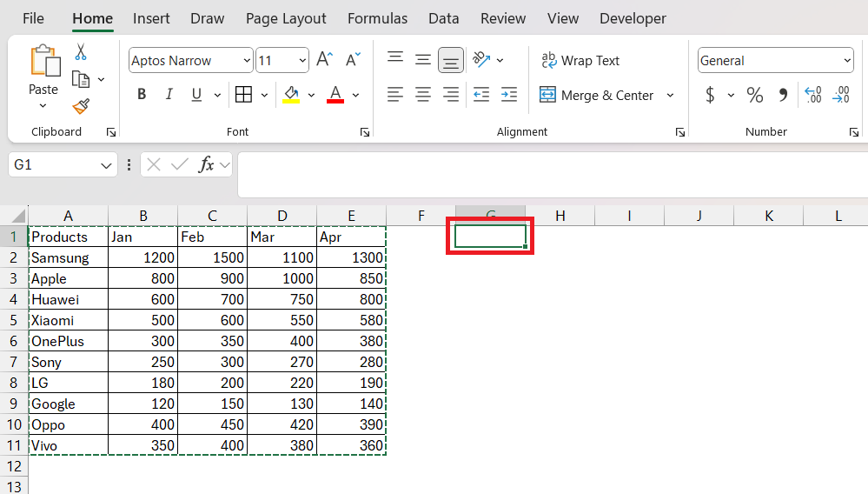
Task: Click Merge & Center button
Action: [x=597, y=96]
